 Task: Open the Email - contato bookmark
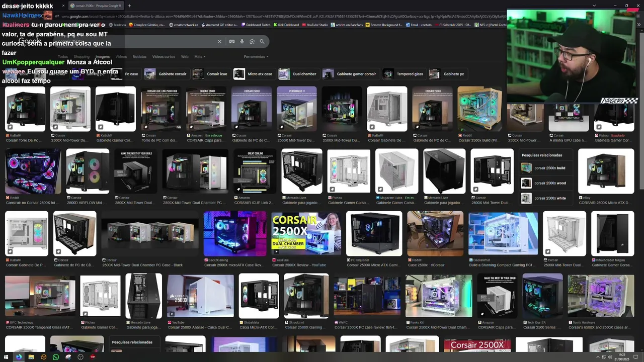tap(419, 25)
